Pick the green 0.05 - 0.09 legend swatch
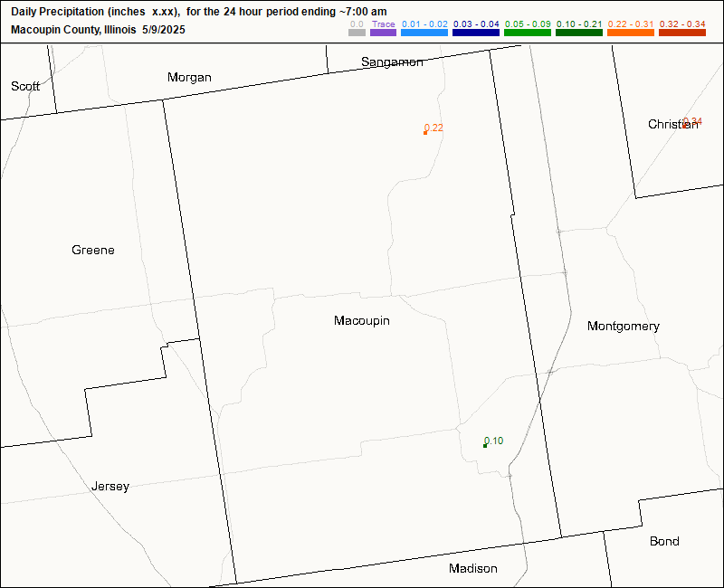 point(527,33)
